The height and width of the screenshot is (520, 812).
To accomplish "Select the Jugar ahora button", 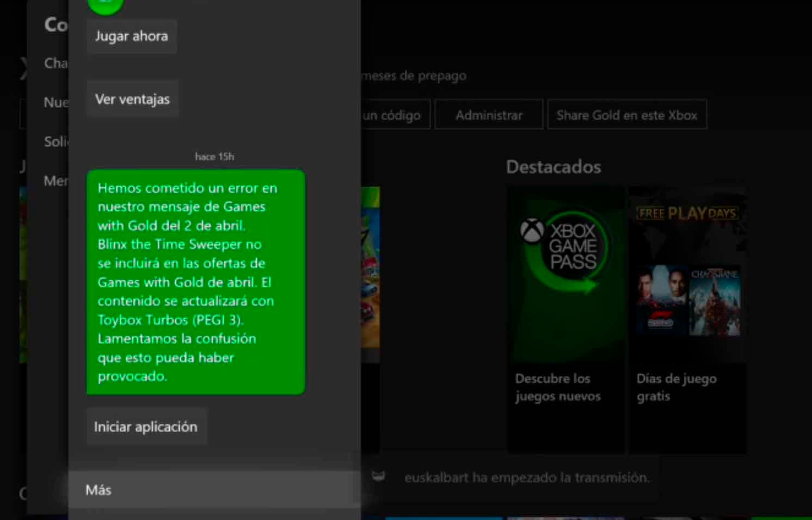I will [x=132, y=36].
